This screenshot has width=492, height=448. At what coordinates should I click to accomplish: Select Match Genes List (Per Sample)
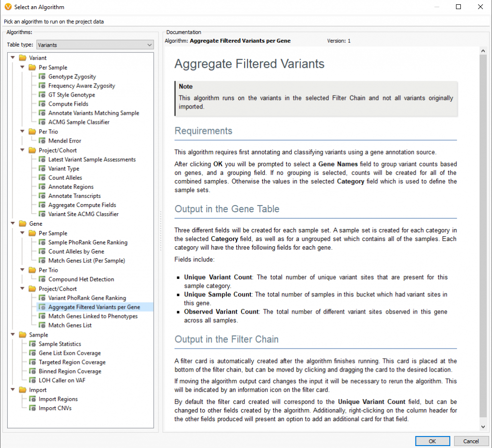86,261
